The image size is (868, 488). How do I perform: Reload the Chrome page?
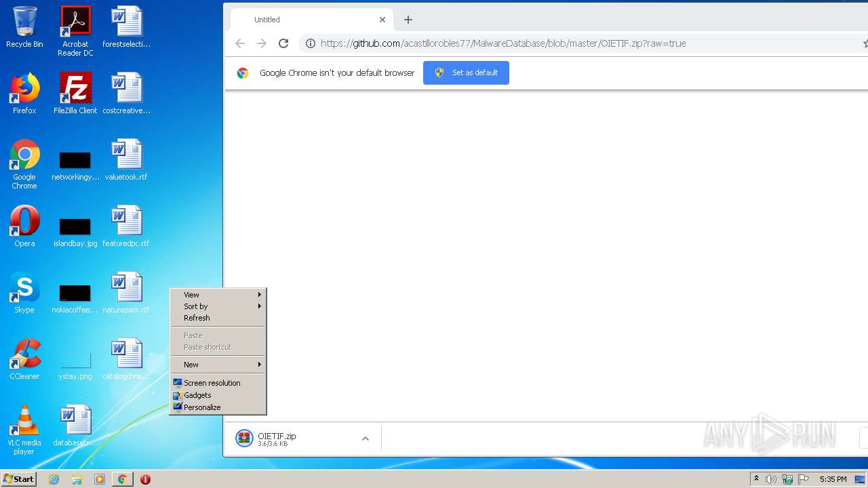(x=283, y=43)
